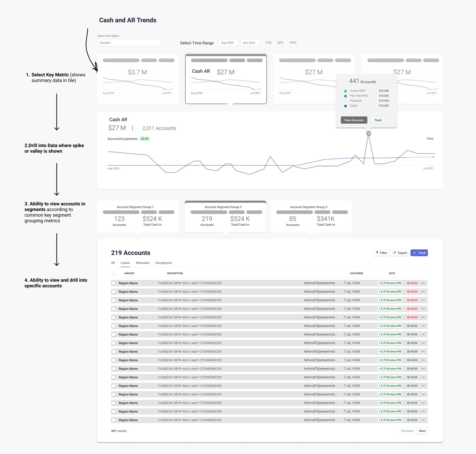
Task: Open the Select Your Region dropdown
Action: pos(129,43)
